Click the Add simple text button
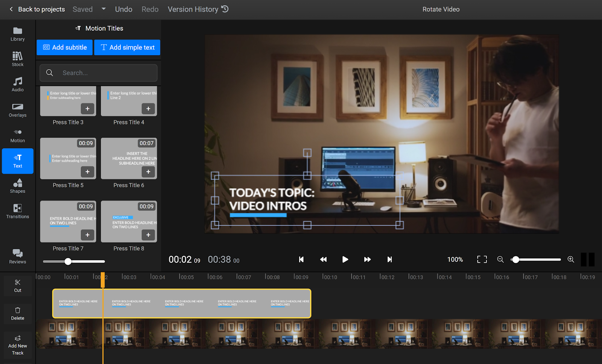602x364 pixels. tap(127, 47)
